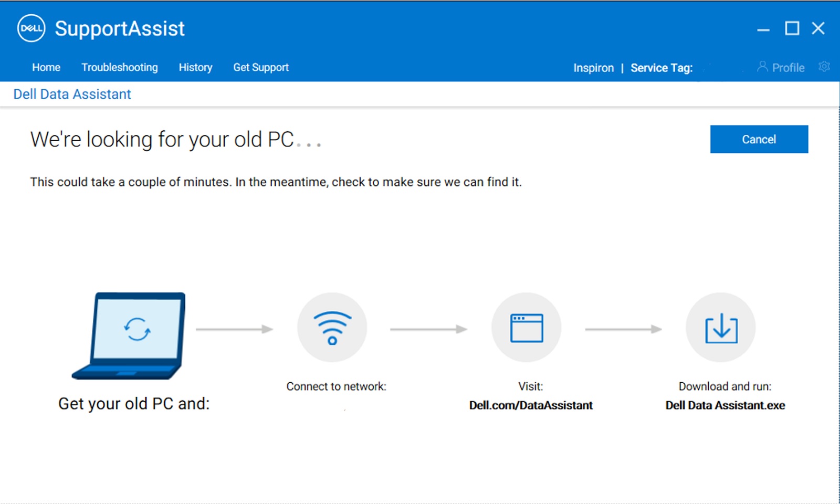Click the Profile user icon
Screen dimensions: 840x504
click(x=762, y=67)
